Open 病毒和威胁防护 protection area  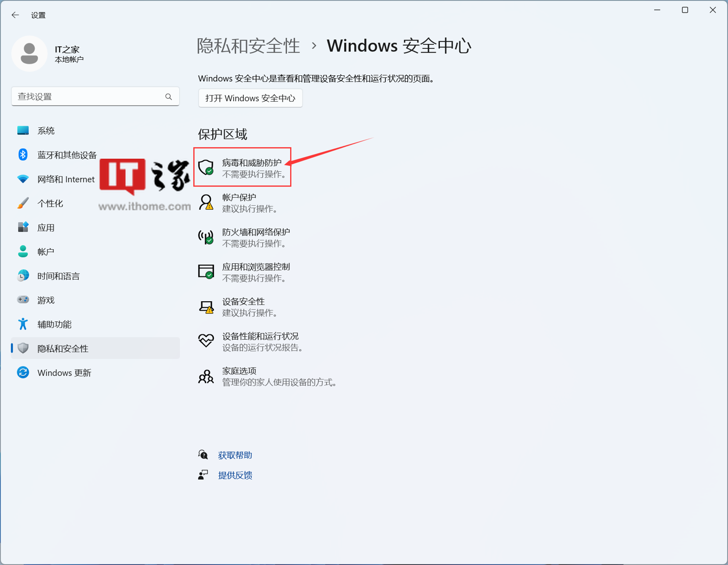243,168
